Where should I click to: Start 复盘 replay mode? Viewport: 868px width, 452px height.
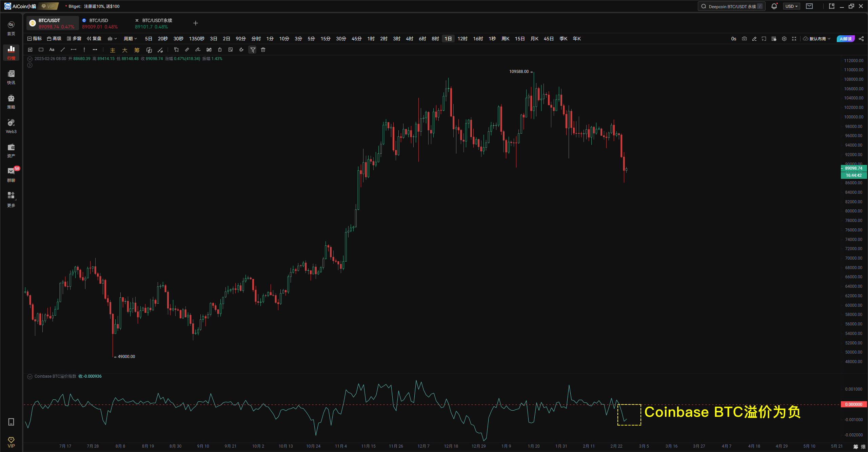94,39
